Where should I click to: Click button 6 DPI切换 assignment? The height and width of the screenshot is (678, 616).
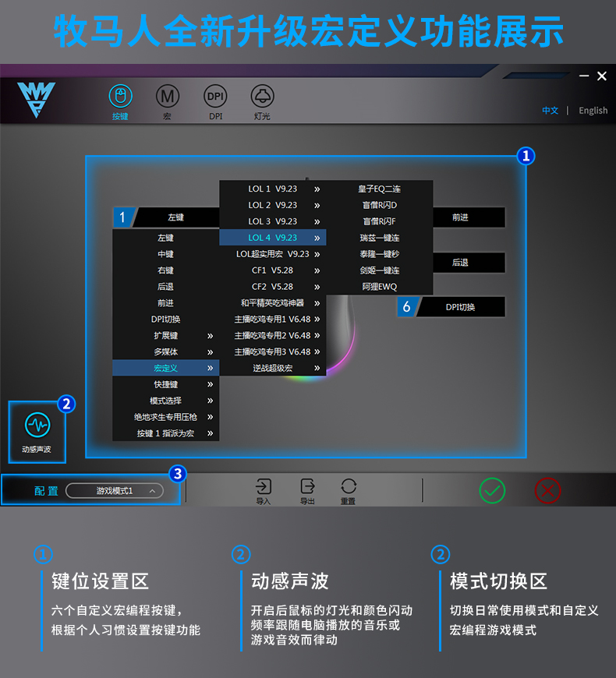click(451, 306)
